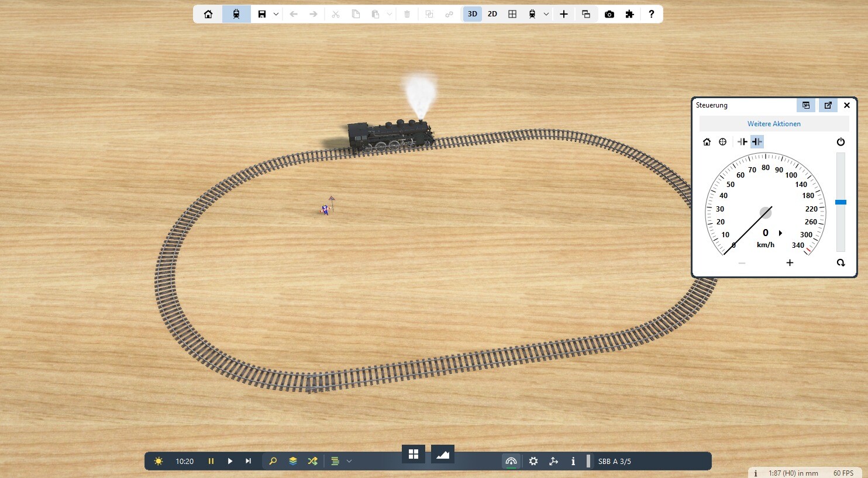This screenshot has width=868, height=478.
Task: Open the layers icon in bottom bar
Action: click(x=293, y=461)
